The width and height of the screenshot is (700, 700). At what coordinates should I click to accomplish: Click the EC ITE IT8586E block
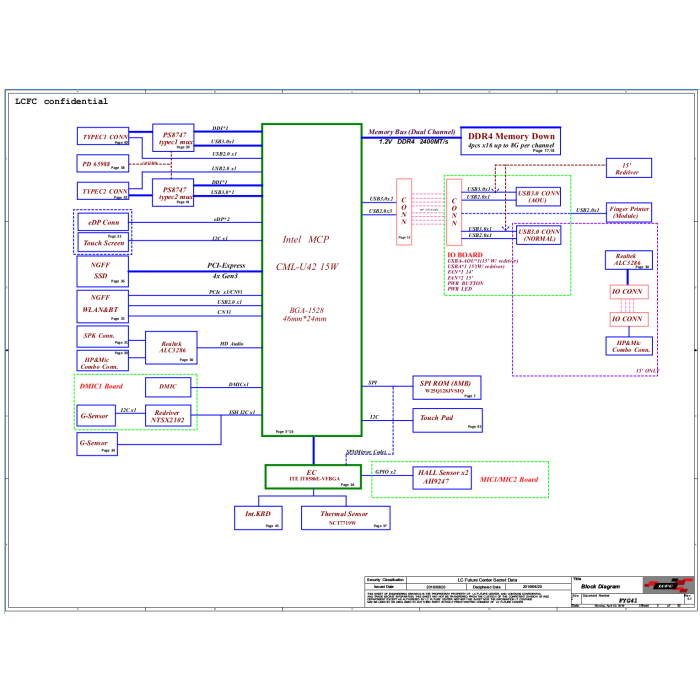313,476
